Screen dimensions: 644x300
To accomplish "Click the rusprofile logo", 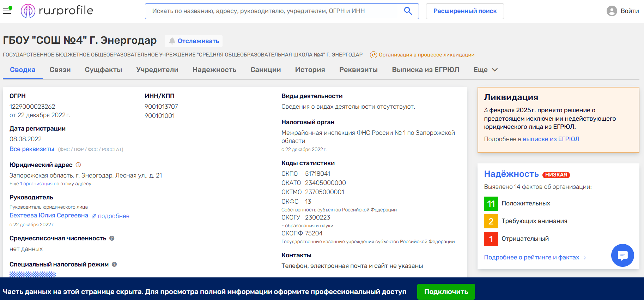I will (x=57, y=11).
